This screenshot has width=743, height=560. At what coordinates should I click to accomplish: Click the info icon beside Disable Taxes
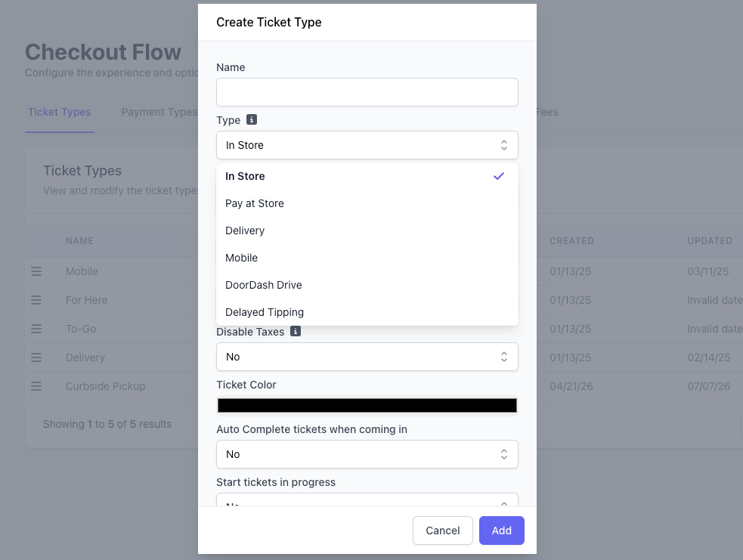tap(296, 331)
